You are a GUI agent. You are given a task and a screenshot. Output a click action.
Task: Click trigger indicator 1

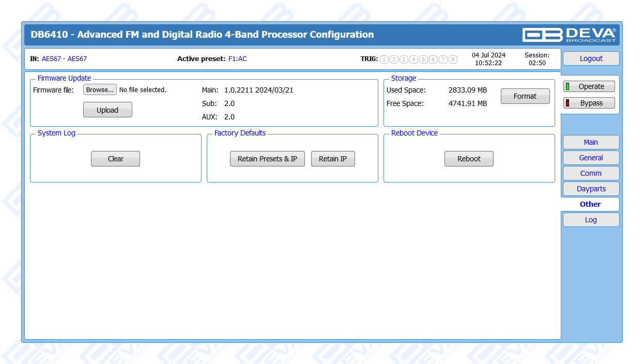point(384,59)
